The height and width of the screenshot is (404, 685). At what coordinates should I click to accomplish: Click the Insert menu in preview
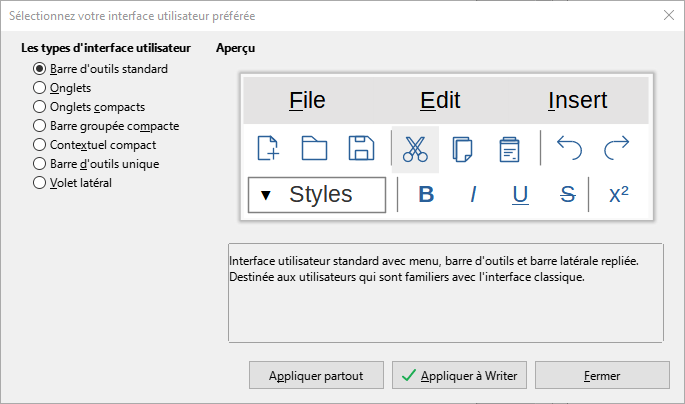(x=578, y=101)
